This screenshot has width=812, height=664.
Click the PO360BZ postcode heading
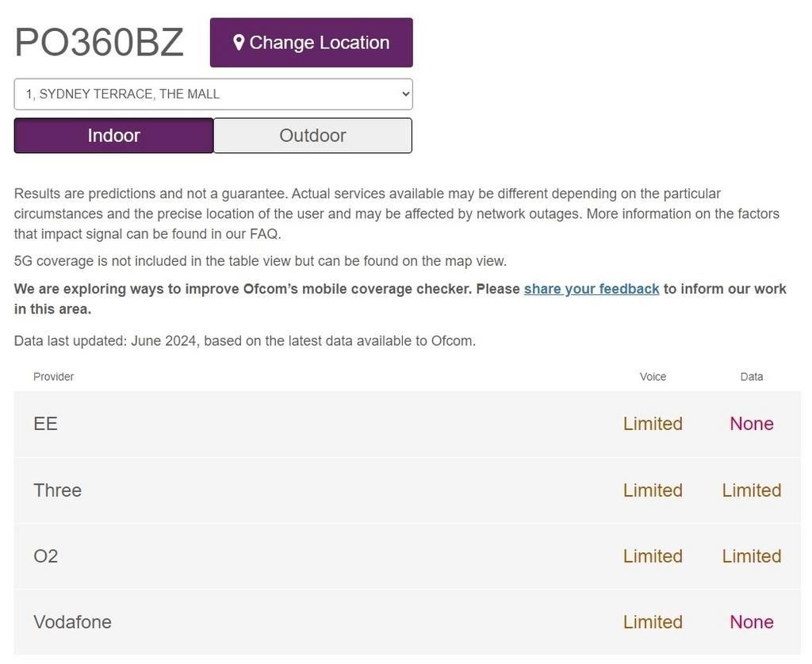[x=99, y=43]
